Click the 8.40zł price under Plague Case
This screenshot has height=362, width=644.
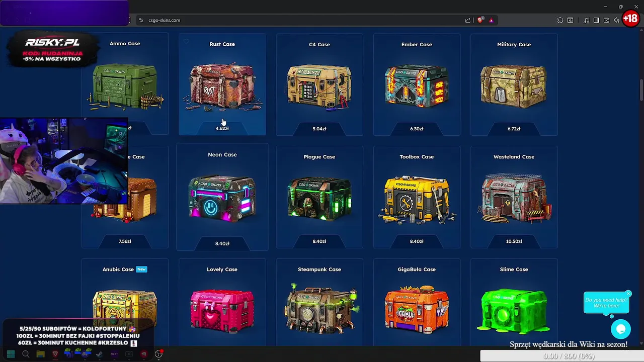[319, 241]
